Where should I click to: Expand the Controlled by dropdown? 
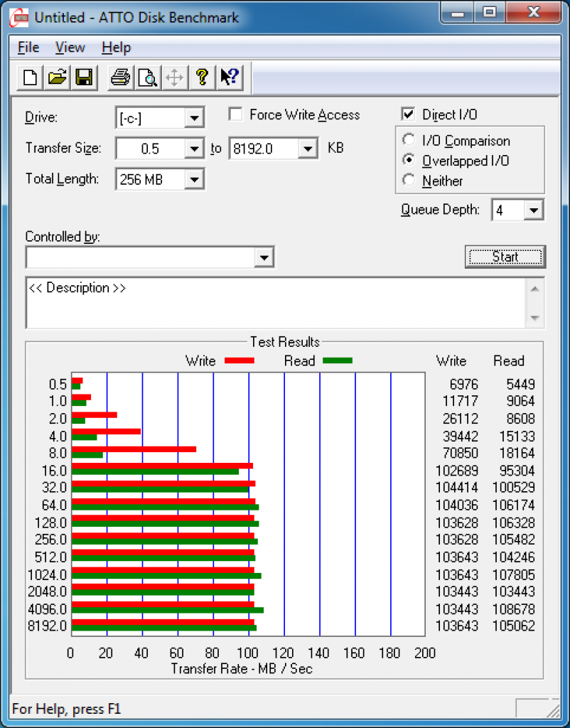pyautogui.click(x=264, y=257)
